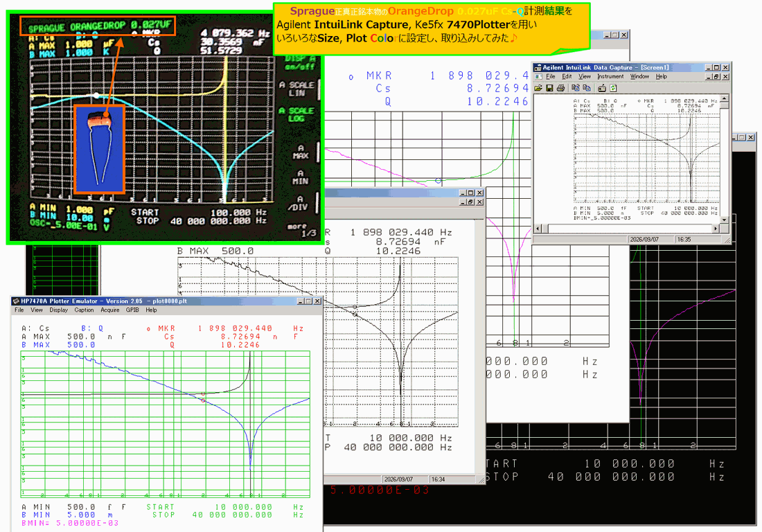Open the View menu in HP7470A Plotter Emulator

tap(37, 310)
